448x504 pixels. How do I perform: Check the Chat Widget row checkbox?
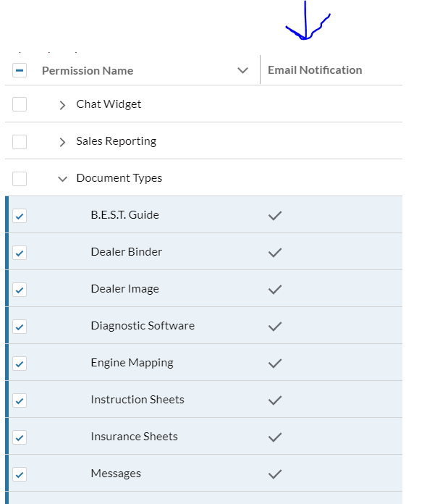20,104
